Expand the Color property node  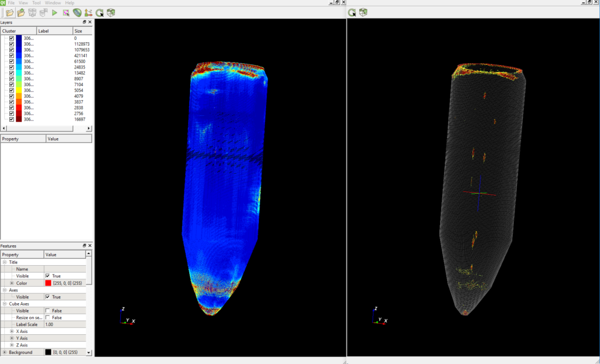pyautogui.click(x=12, y=283)
